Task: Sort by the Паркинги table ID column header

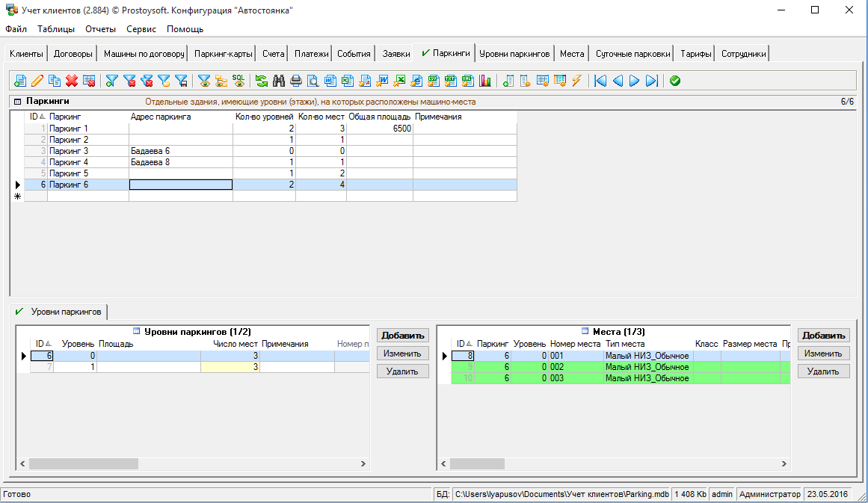Action: pyautogui.click(x=36, y=117)
